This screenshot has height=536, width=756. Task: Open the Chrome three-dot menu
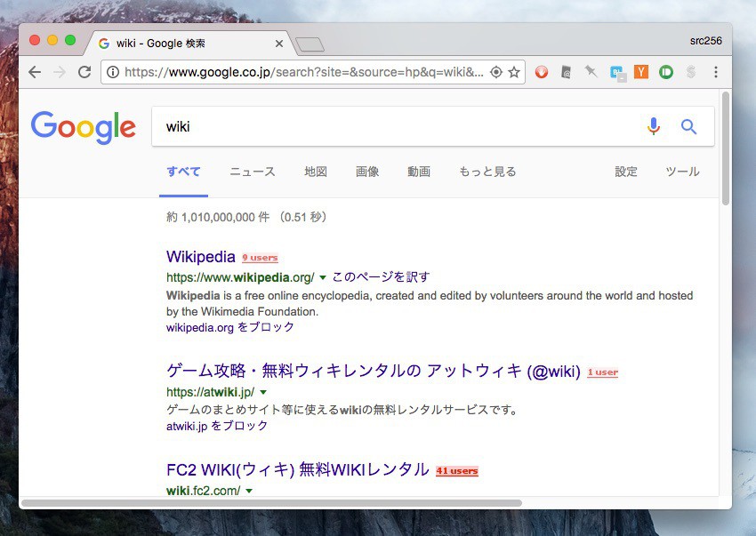tap(716, 72)
